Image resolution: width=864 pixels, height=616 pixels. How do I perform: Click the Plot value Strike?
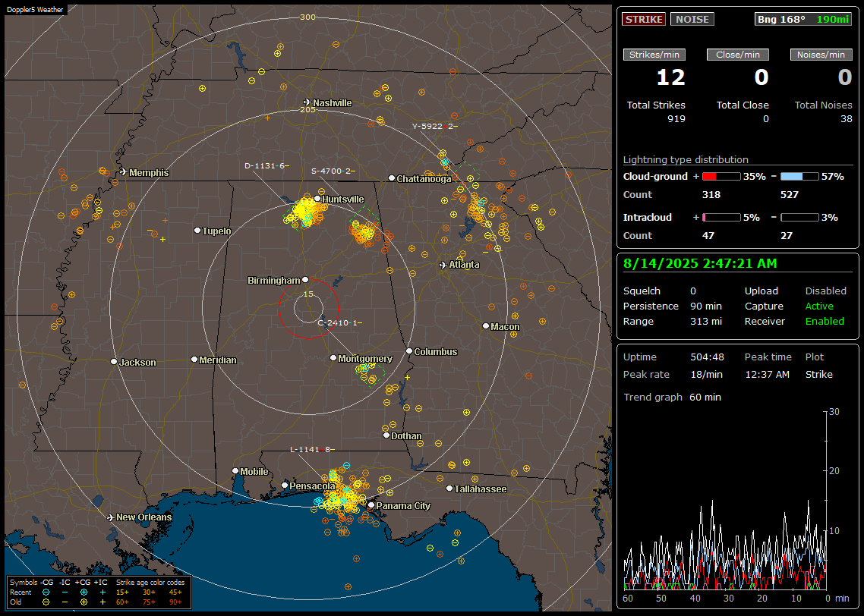click(x=818, y=374)
